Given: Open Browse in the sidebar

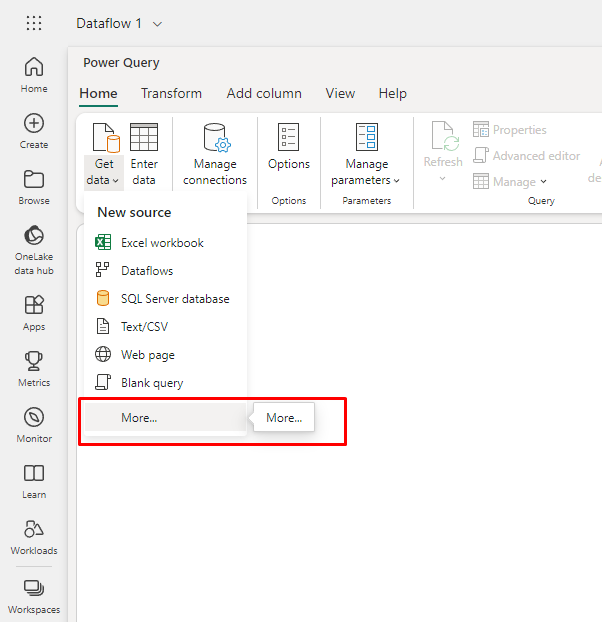Looking at the screenshot, I should [34, 187].
